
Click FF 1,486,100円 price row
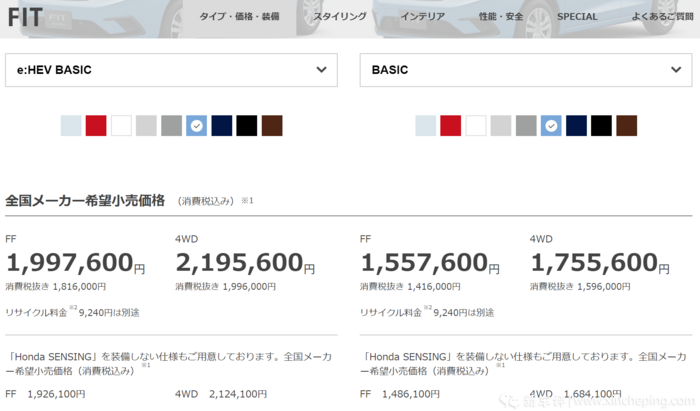(x=400, y=394)
